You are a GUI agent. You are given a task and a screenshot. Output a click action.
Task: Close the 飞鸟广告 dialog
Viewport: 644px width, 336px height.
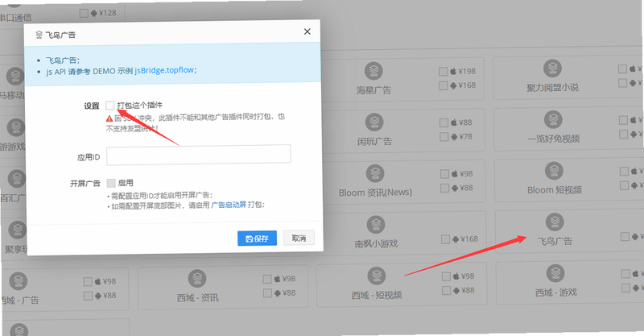tap(308, 31)
